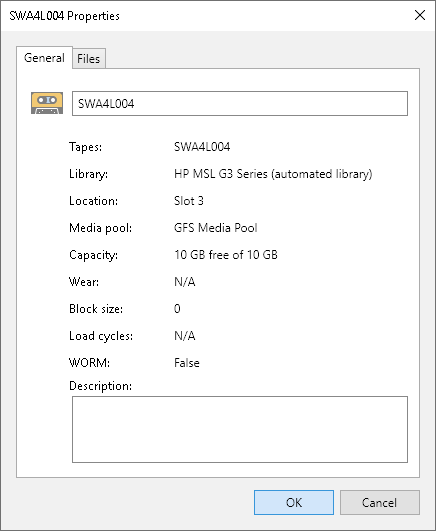Click the Tapes value SWA4L004
The image size is (436, 531).
pyautogui.click(x=202, y=147)
